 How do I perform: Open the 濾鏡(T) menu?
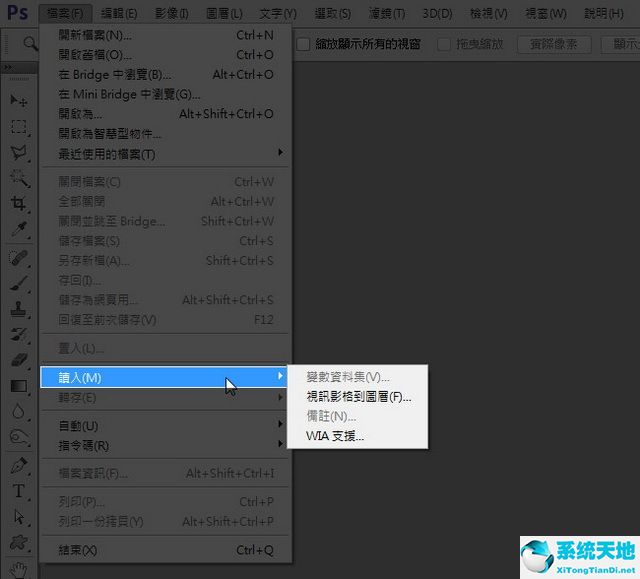(387, 13)
